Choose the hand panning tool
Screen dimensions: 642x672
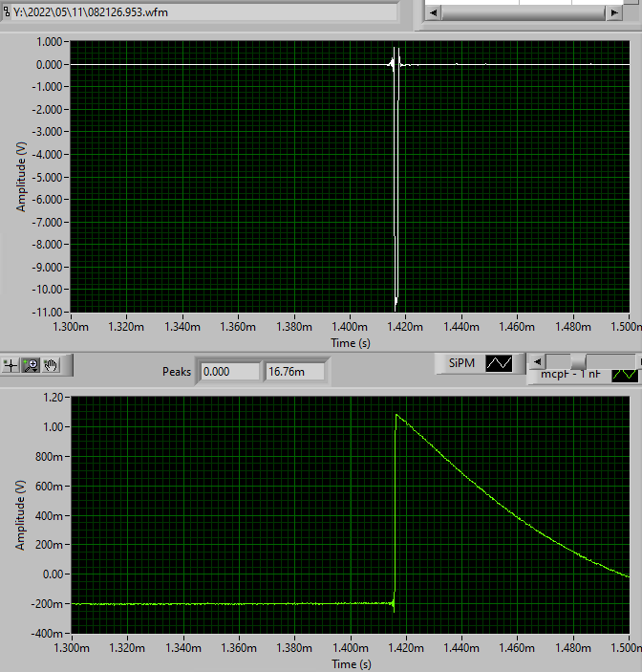[51, 365]
